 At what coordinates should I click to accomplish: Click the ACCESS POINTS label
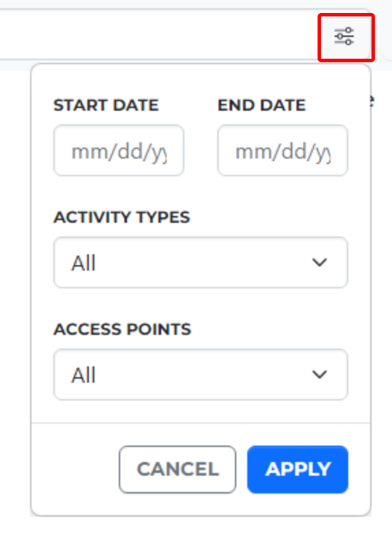122,329
